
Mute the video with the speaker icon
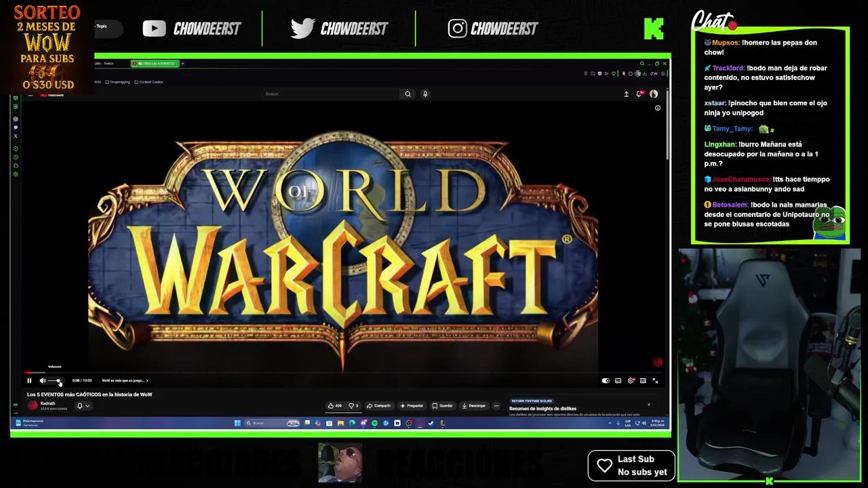click(43, 381)
